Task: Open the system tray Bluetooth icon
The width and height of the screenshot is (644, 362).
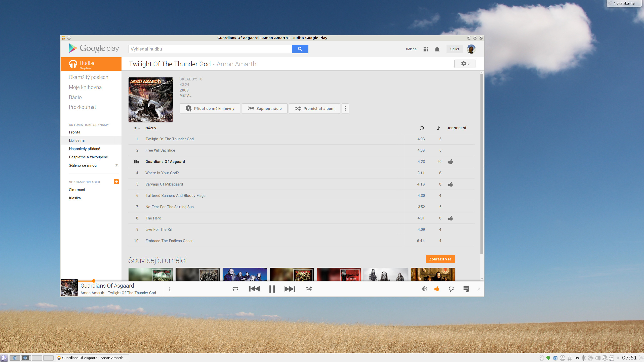Action: [x=584, y=358]
